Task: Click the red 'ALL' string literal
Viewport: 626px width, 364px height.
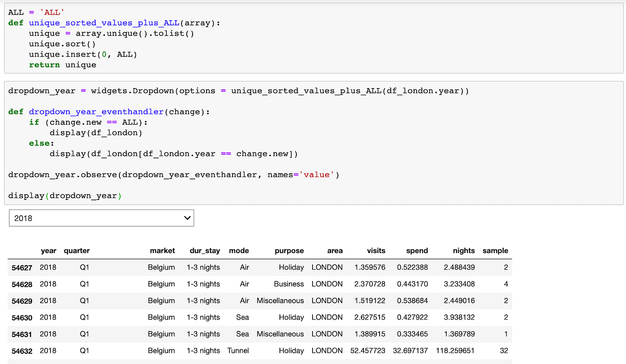Action: pos(52,12)
